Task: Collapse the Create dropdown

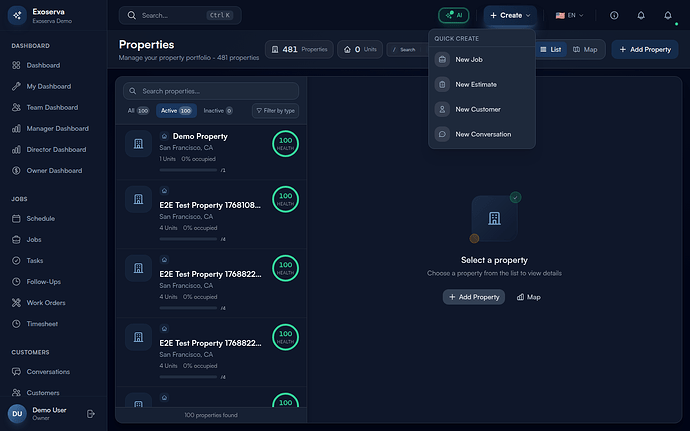Action: pos(510,15)
